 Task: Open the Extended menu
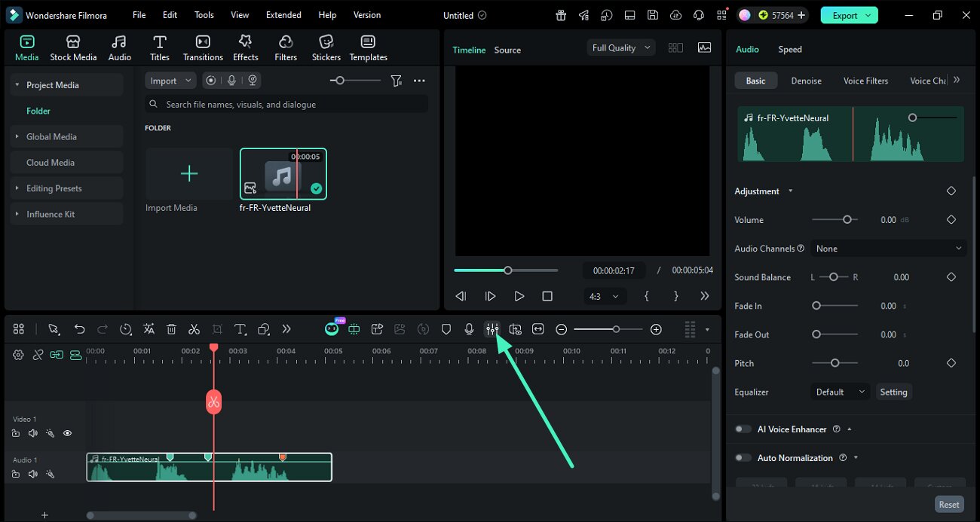[283, 15]
